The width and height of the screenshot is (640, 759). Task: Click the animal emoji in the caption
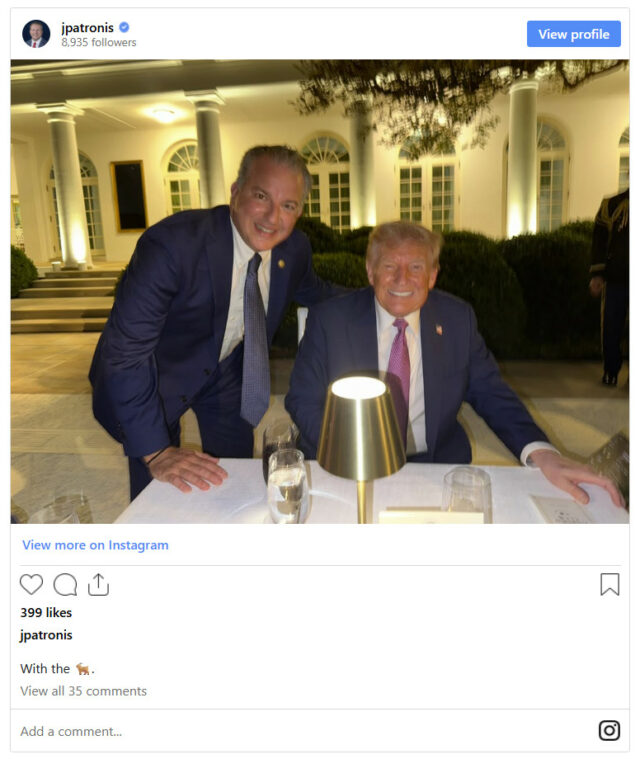click(x=83, y=669)
